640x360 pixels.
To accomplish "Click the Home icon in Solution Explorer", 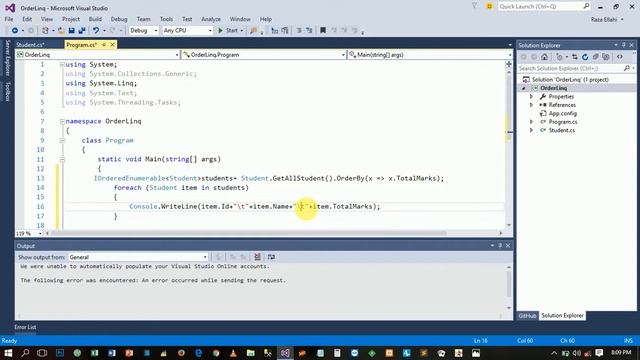I will point(544,57).
